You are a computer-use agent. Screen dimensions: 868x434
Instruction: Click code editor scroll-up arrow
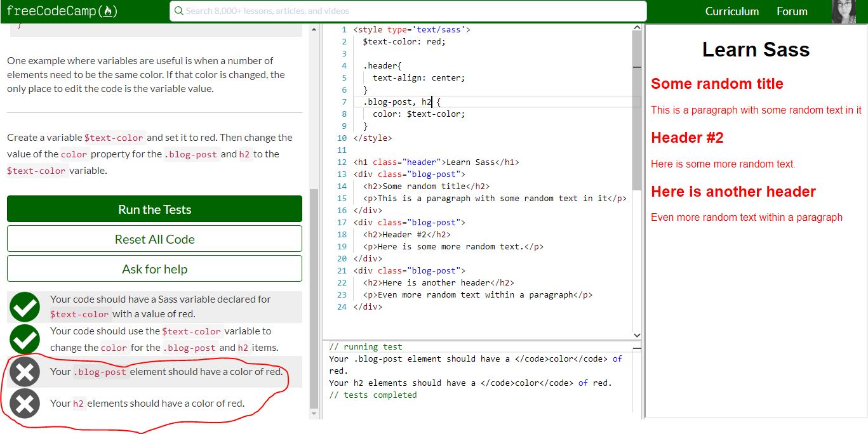pos(637,28)
